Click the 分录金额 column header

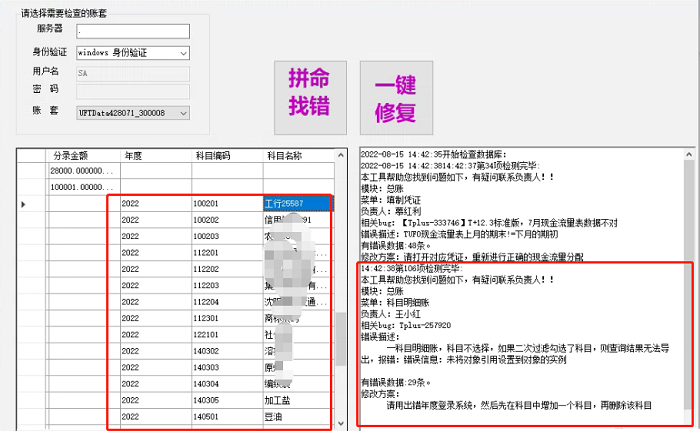pyautogui.click(x=83, y=155)
